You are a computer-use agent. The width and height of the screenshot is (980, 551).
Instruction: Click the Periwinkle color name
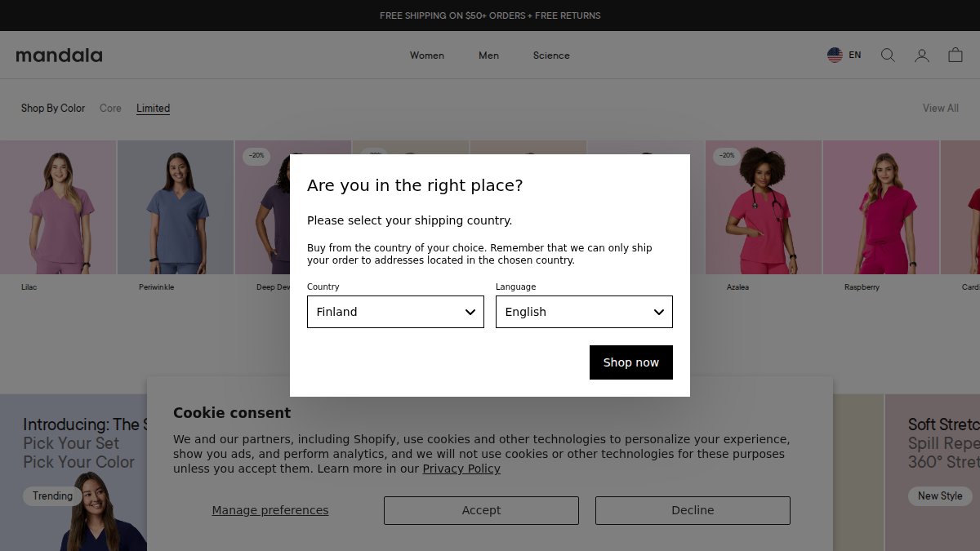click(156, 287)
